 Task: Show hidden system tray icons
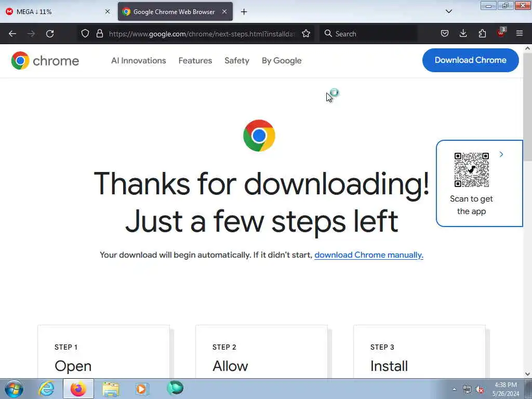tap(454, 390)
